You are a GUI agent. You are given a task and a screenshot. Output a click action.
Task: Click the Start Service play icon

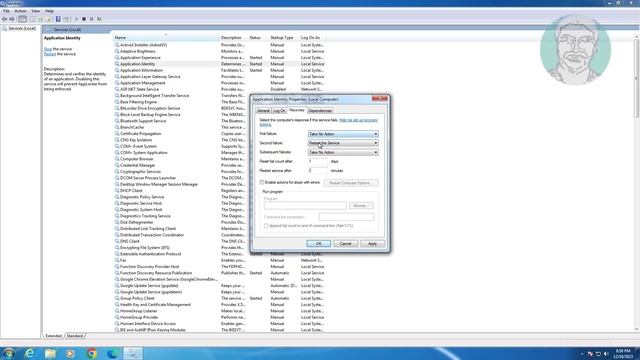click(76, 19)
